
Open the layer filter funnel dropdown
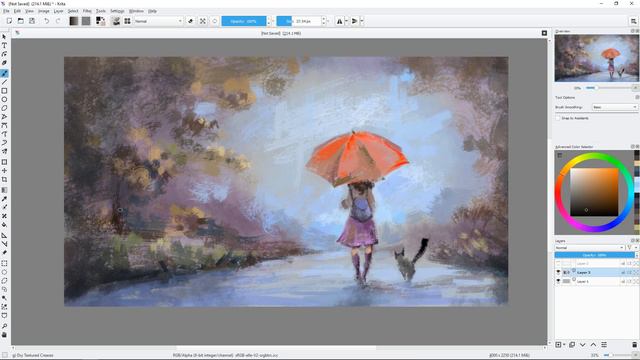click(631, 247)
